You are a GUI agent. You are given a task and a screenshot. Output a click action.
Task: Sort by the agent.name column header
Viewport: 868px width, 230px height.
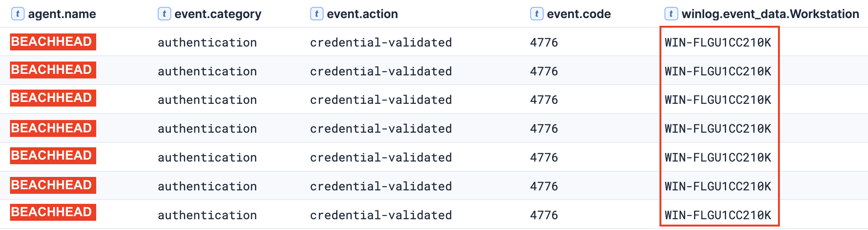(x=62, y=14)
